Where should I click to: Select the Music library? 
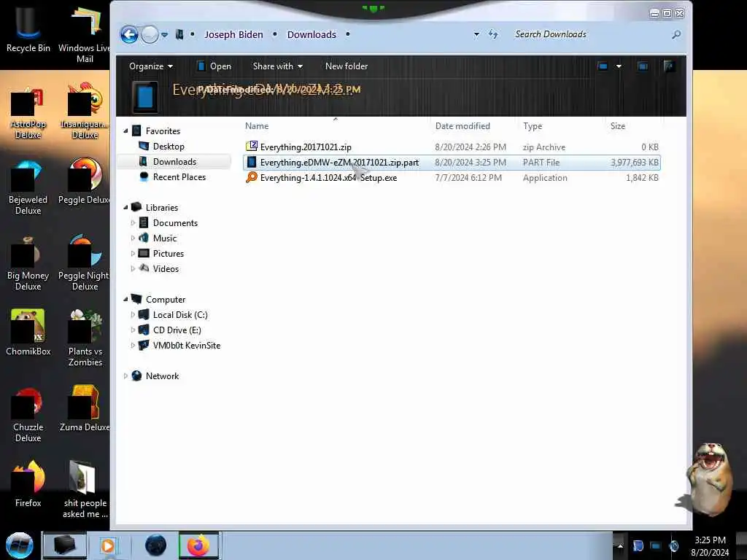point(164,238)
